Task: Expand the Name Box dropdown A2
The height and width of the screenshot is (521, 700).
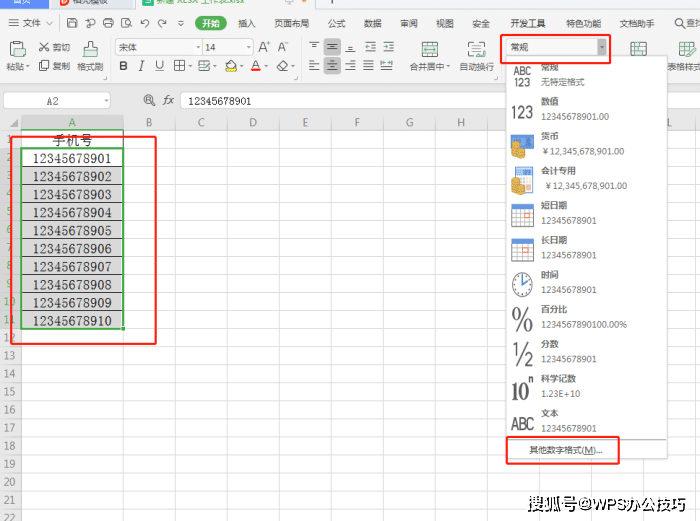Action: tap(106, 101)
